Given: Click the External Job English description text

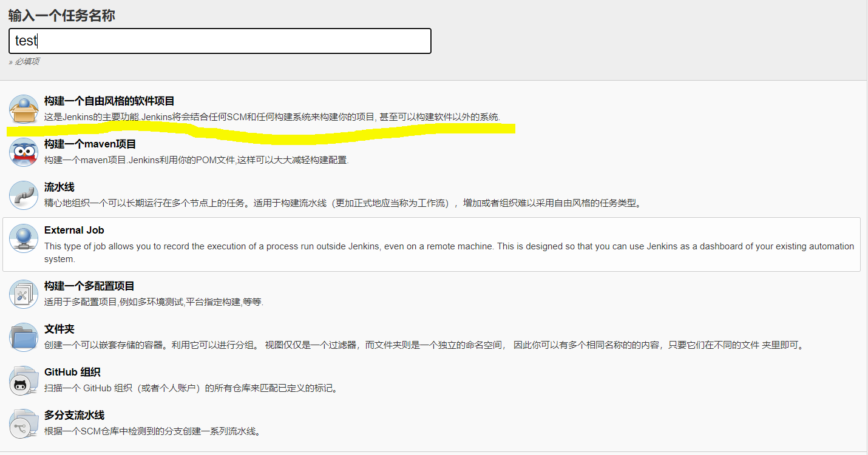Looking at the screenshot, I should 449,253.
